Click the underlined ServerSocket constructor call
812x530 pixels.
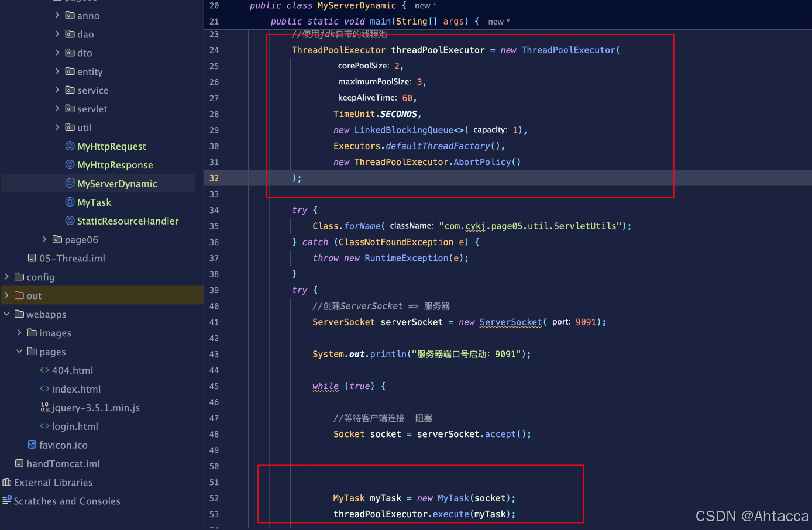[511, 322]
